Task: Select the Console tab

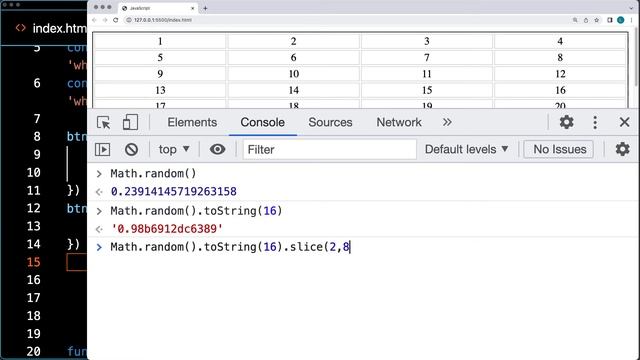Action: point(262,122)
